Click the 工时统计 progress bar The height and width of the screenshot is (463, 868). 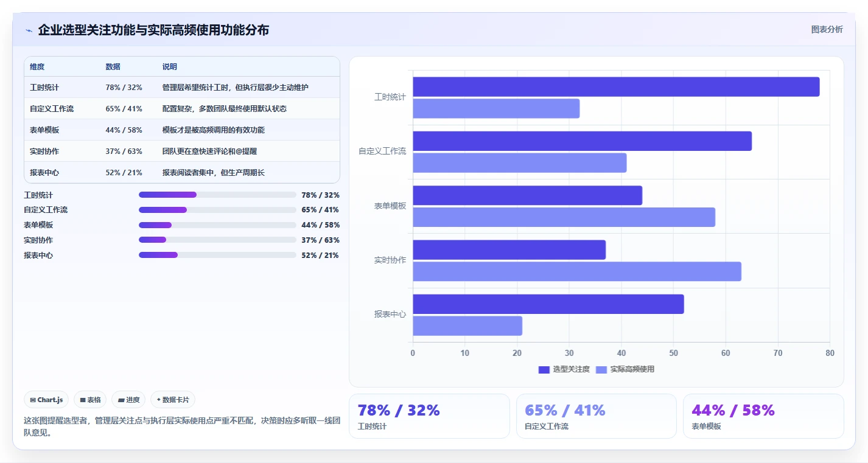[217, 195]
